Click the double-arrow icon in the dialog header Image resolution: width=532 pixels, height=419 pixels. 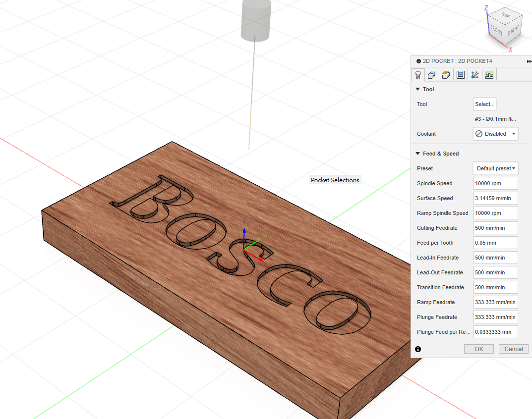click(529, 61)
